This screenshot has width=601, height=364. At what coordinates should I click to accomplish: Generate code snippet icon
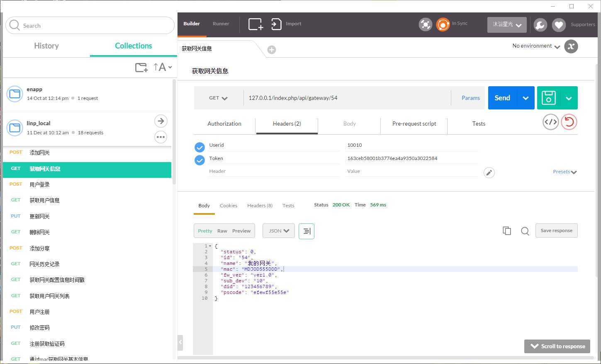tap(551, 122)
